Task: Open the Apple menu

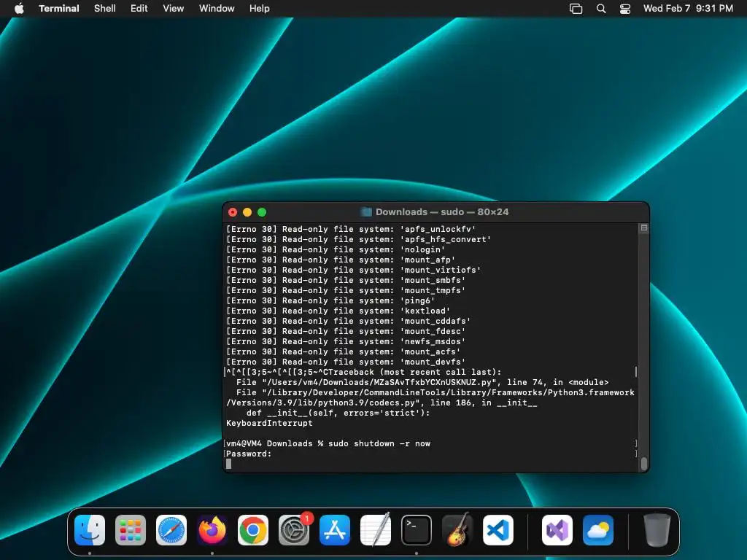Action: click(x=19, y=9)
